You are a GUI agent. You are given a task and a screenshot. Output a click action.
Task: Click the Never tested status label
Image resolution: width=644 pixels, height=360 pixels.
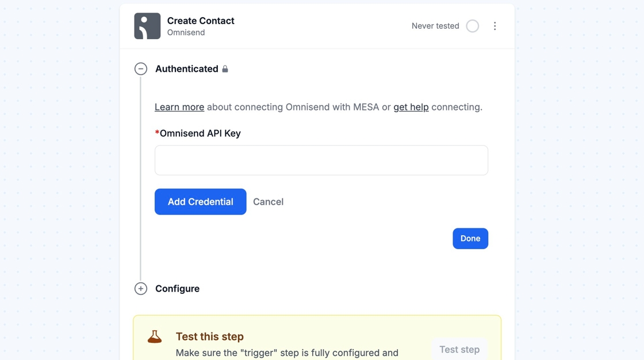tap(435, 26)
